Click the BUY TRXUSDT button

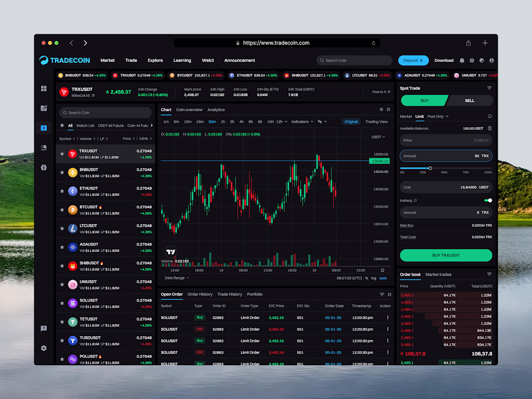[x=446, y=255]
